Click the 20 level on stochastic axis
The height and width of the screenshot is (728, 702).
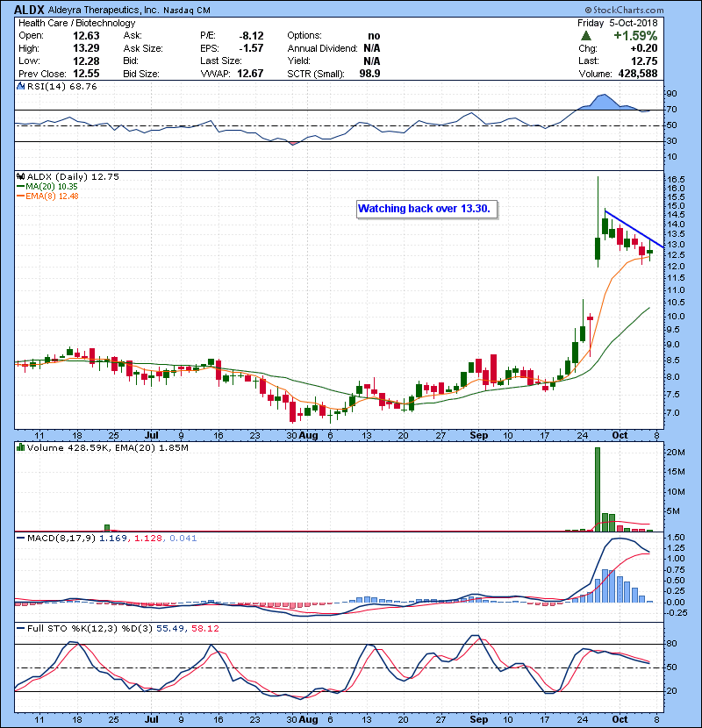[672, 690]
